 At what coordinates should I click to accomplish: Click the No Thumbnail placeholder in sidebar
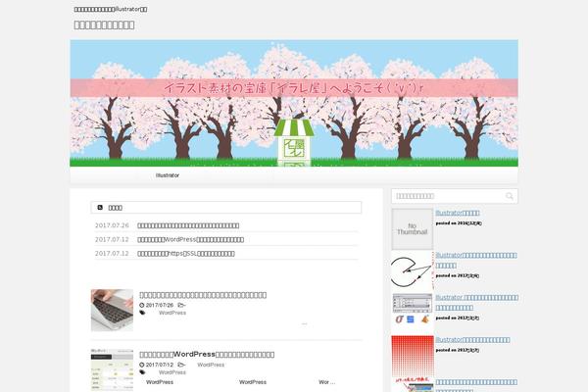tap(413, 229)
